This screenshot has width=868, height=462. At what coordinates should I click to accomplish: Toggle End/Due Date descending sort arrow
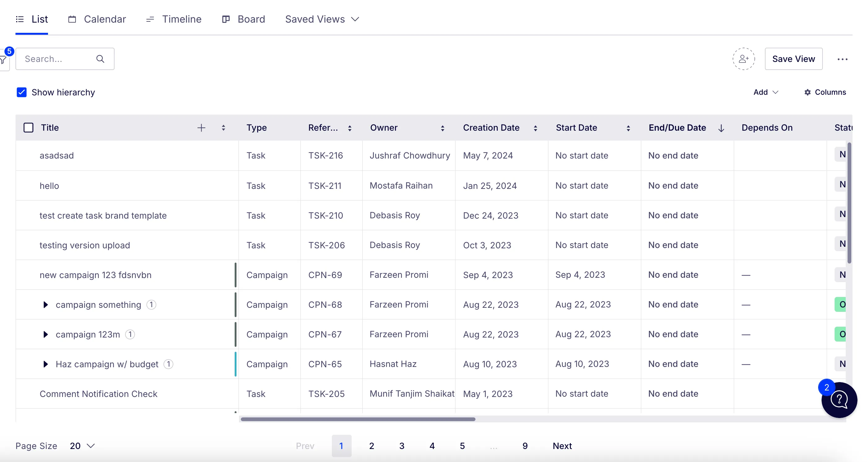[721, 128]
